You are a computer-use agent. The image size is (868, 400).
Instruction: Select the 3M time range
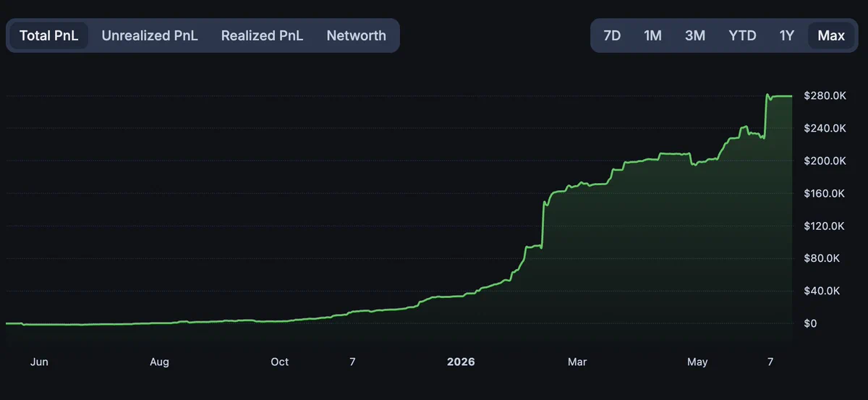[695, 35]
